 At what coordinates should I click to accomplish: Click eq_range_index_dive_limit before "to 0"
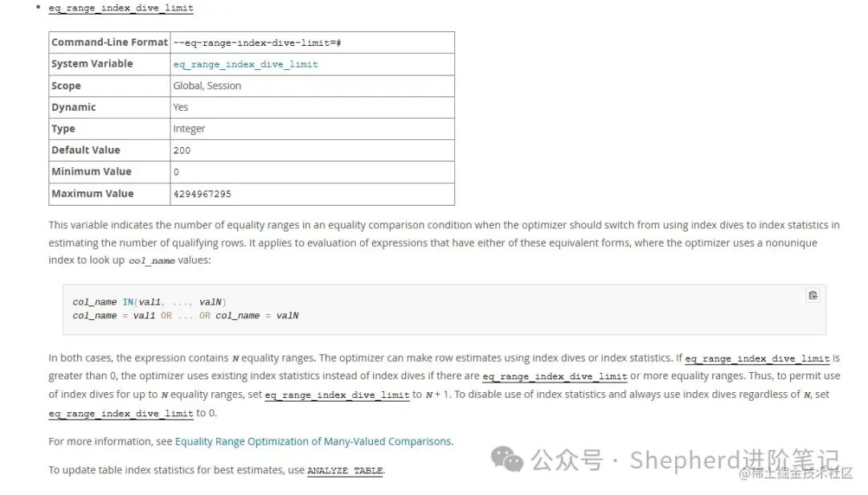(121, 413)
